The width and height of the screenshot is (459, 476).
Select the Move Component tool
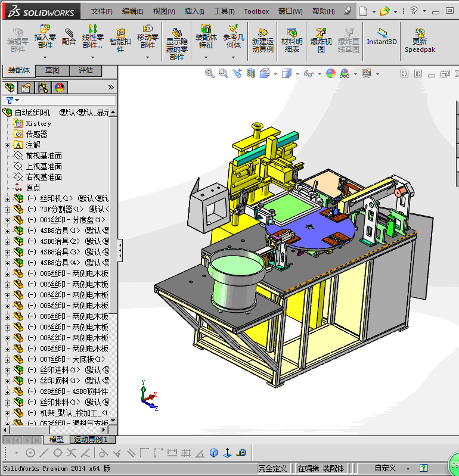pyautogui.click(x=148, y=36)
